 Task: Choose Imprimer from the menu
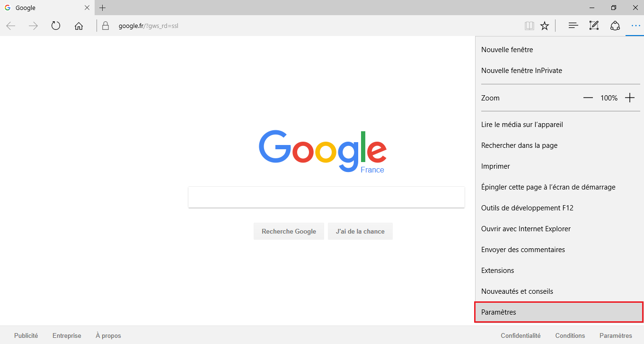[x=559, y=166]
